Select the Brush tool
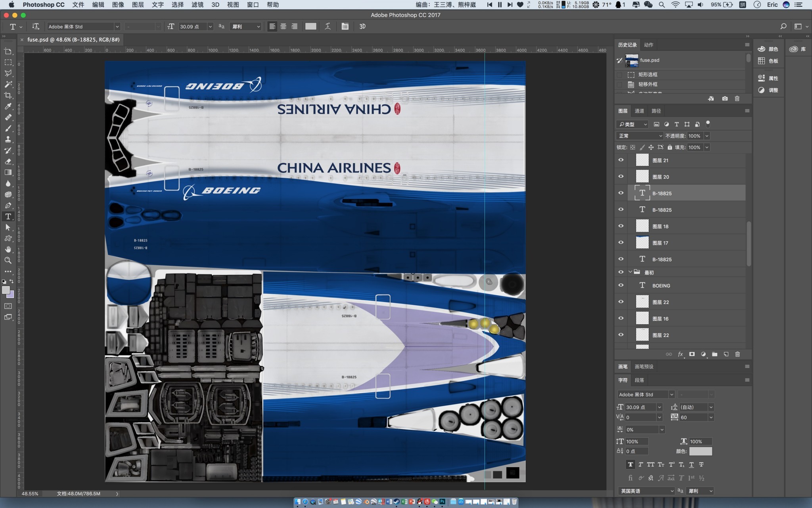The image size is (812, 508). [8, 129]
